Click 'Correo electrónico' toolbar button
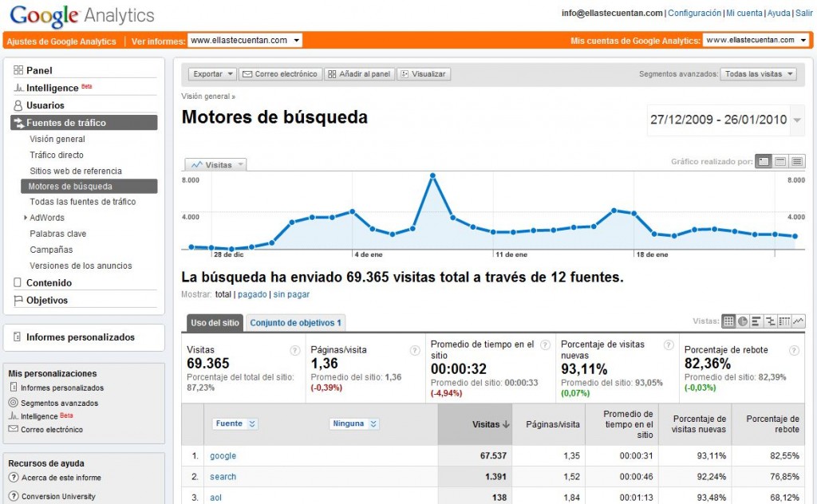The image size is (817, 504). [x=280, y=74]
